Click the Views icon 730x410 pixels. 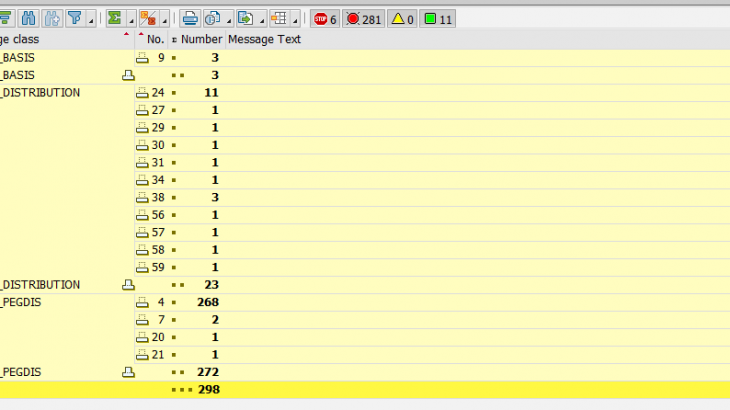[x=213, y=19]
